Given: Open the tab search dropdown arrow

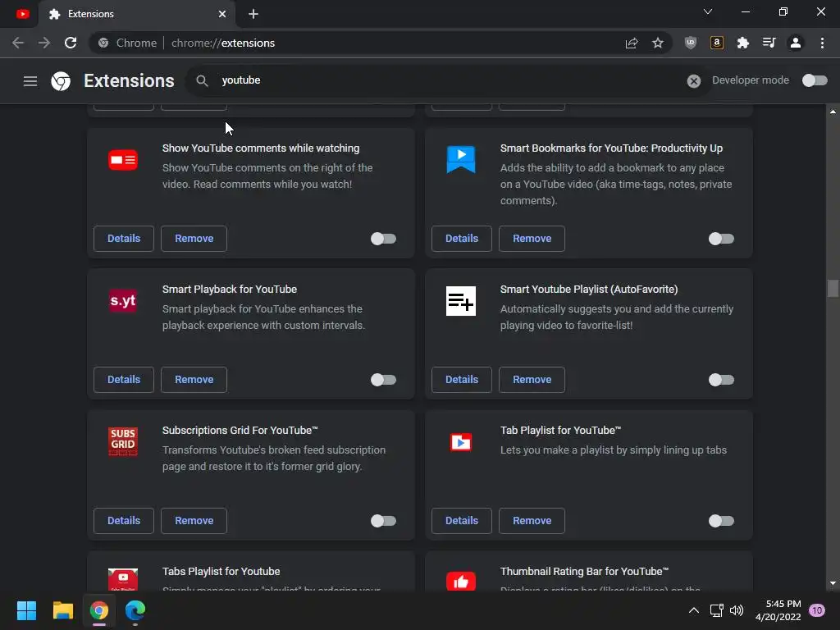Looking at the screenshot, I should (x=708, y=11).
